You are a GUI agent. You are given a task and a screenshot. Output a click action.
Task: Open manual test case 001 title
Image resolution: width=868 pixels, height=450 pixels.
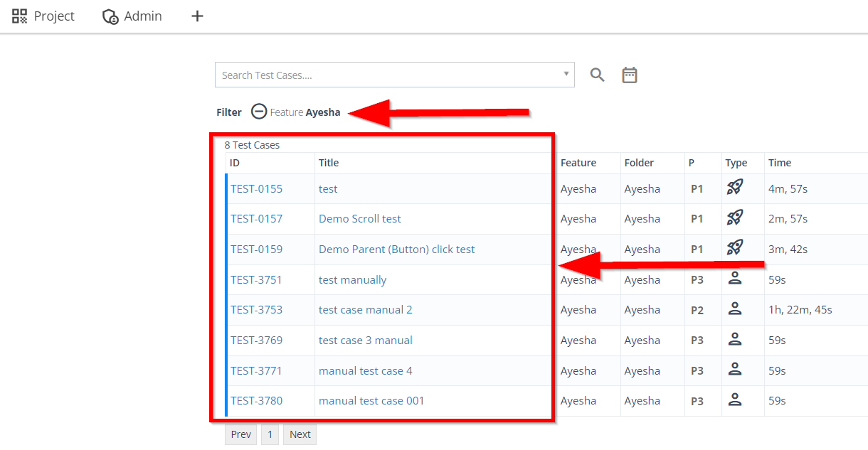(371, 401)
